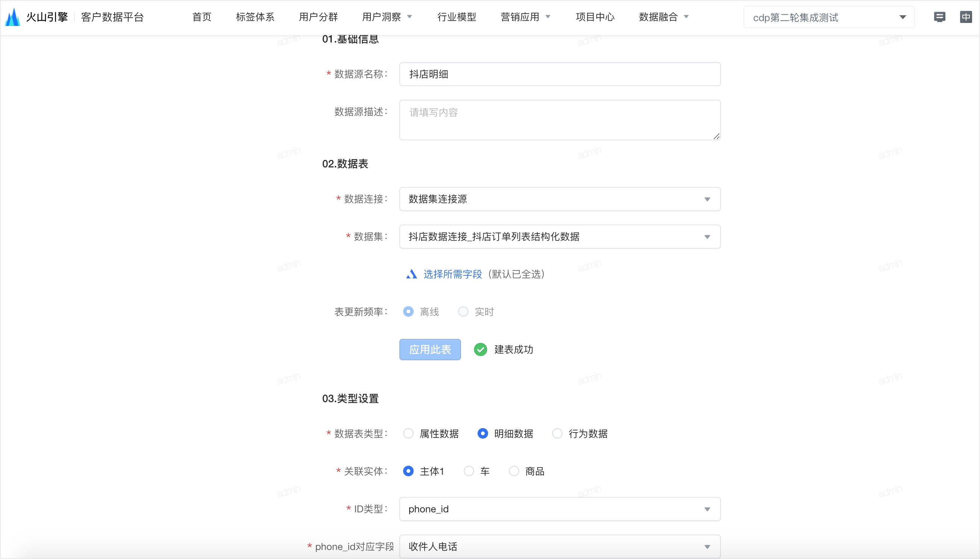Select the 离线 update frequency radio

click(408, 311)
